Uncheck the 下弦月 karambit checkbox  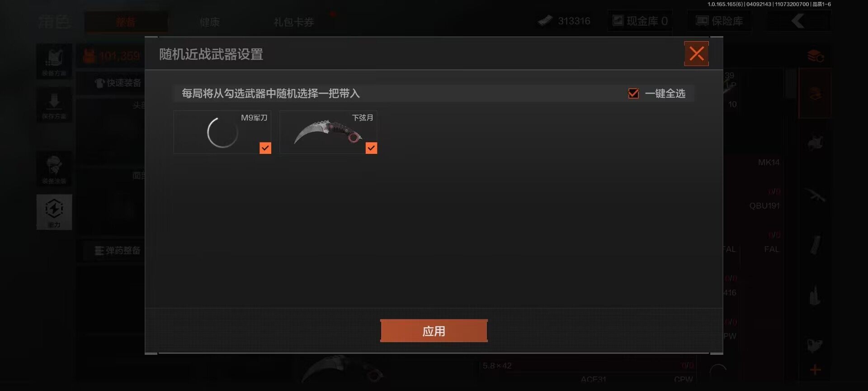[x=371, y=148]
